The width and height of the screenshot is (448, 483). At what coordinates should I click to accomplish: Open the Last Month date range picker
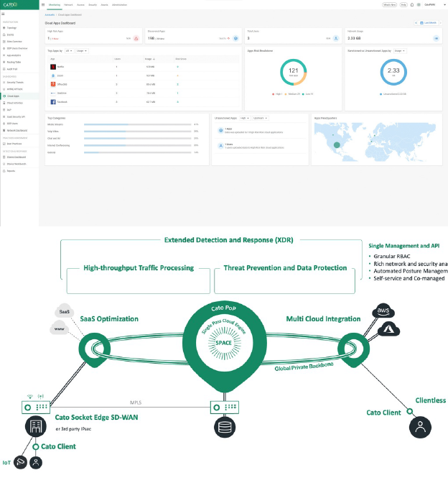[429, 23]
